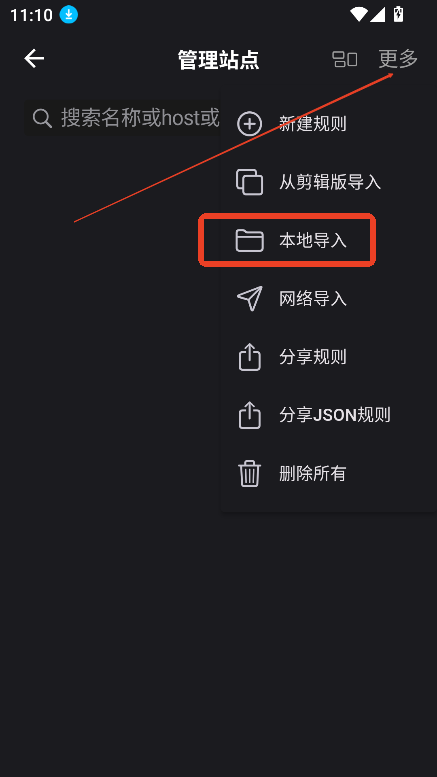
Task: Click the folder icon for 本地导入
Action: pyautogui.click(x=249, y=241)
